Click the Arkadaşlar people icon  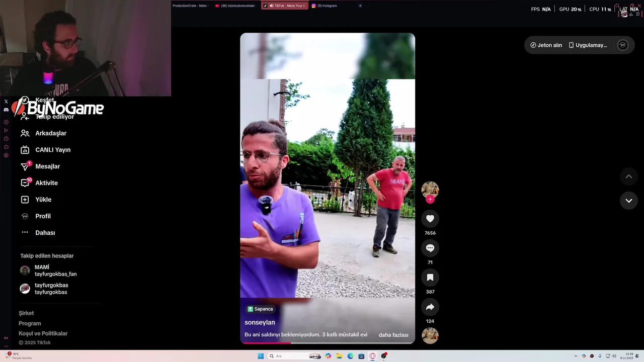[25, 133]
